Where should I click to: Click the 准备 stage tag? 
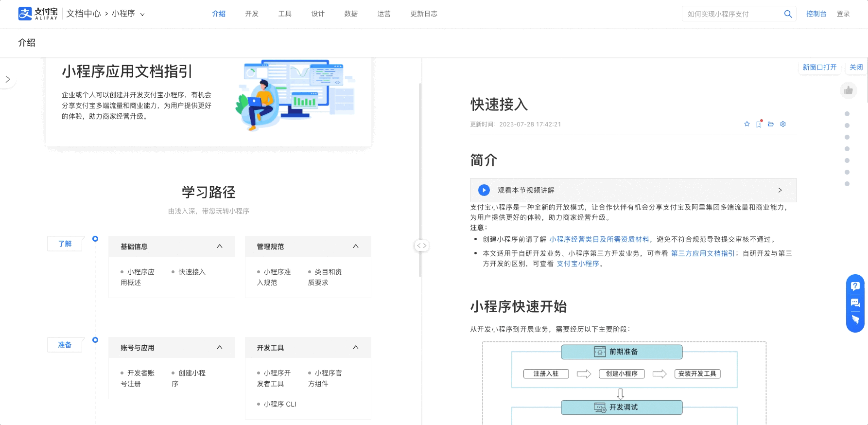[x=65, y=345]
